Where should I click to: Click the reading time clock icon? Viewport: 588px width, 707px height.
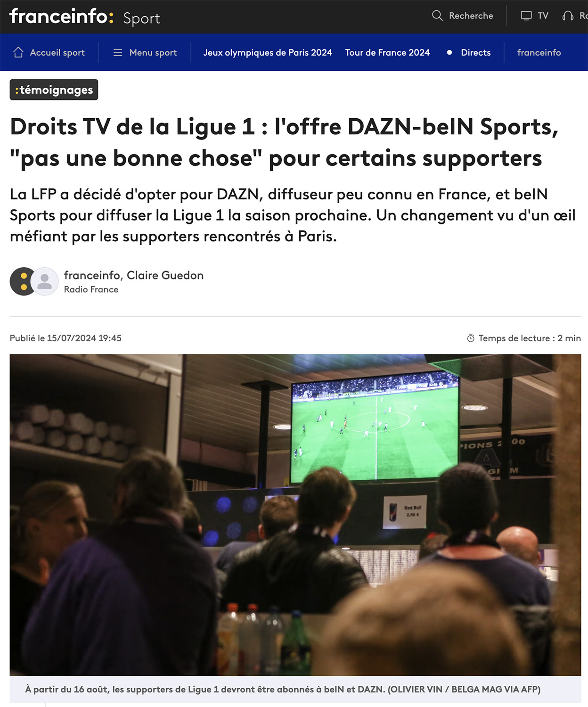(471, 338)
